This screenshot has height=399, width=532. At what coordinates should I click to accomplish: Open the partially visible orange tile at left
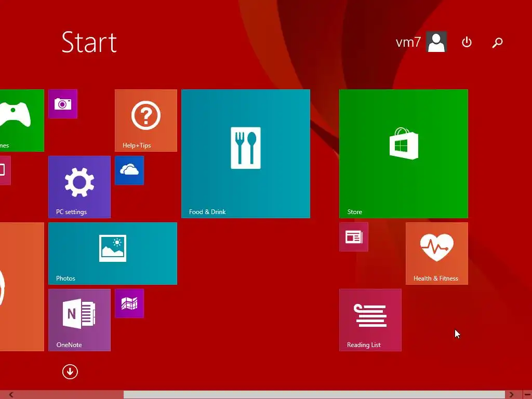(x=22, y=287)
